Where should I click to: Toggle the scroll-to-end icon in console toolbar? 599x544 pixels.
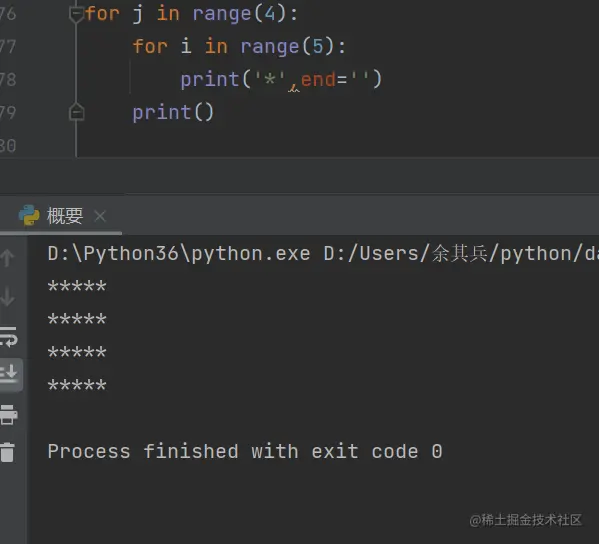(x=9, y=374)
